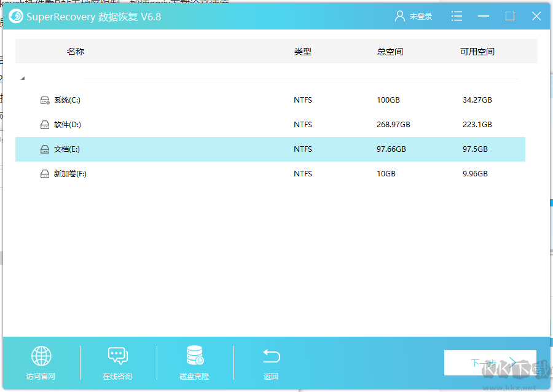Collapse the drive list tree arrow

(23, 78)
